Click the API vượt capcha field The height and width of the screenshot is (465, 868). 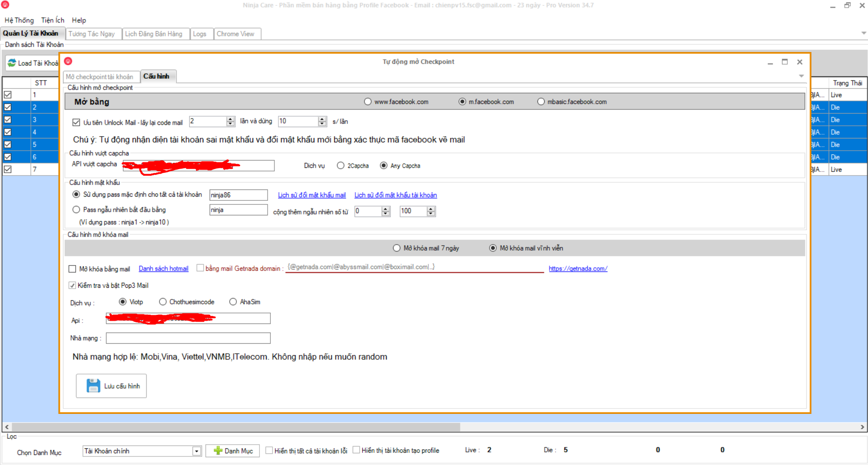[198, 166]
